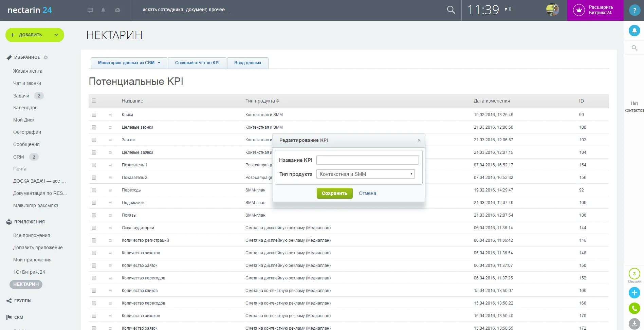This screenshot has width=644, height=330.
Task: Click the blue help question mark icon
Action: point(634,10)
